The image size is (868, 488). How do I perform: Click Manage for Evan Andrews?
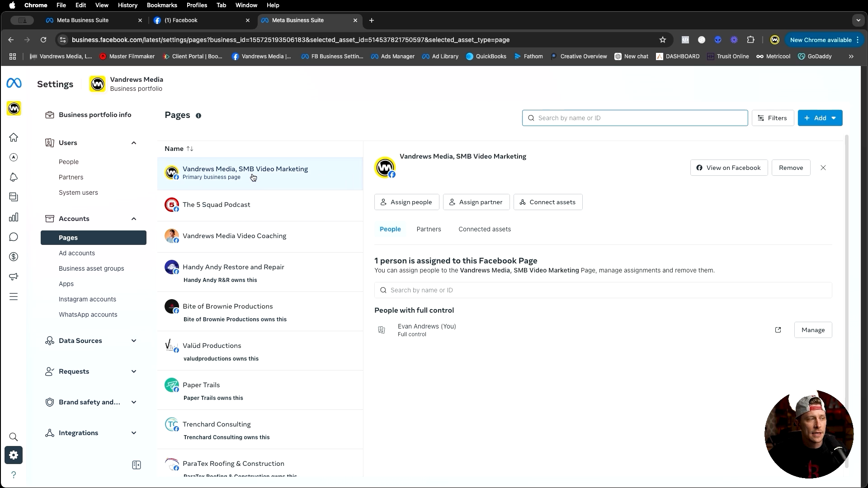[813, 330]
